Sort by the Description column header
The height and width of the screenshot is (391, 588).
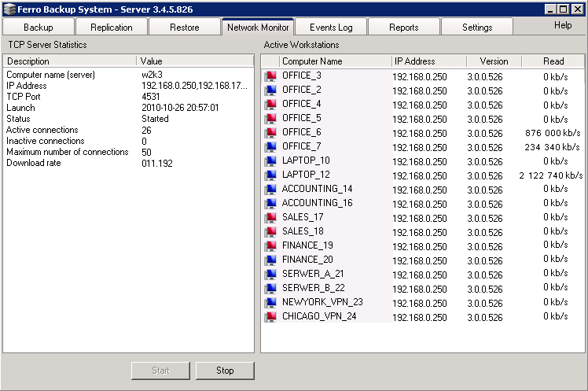[70, 61]
